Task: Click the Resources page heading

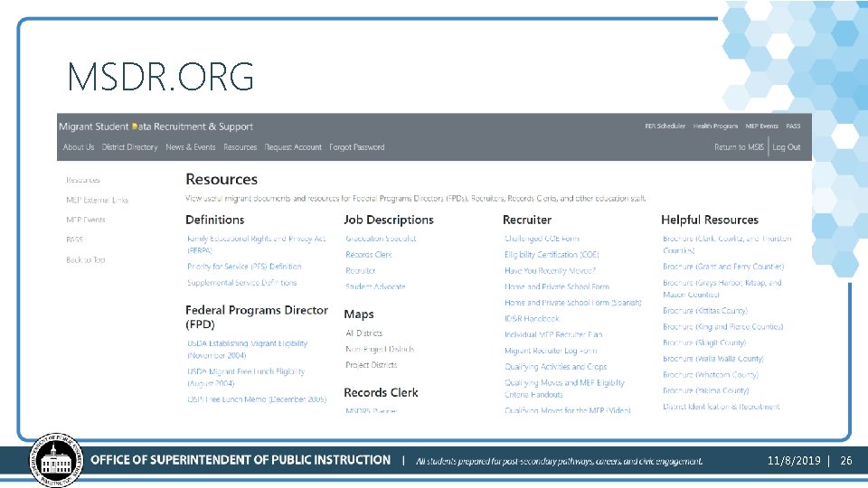Action: [x=222, y=179]
